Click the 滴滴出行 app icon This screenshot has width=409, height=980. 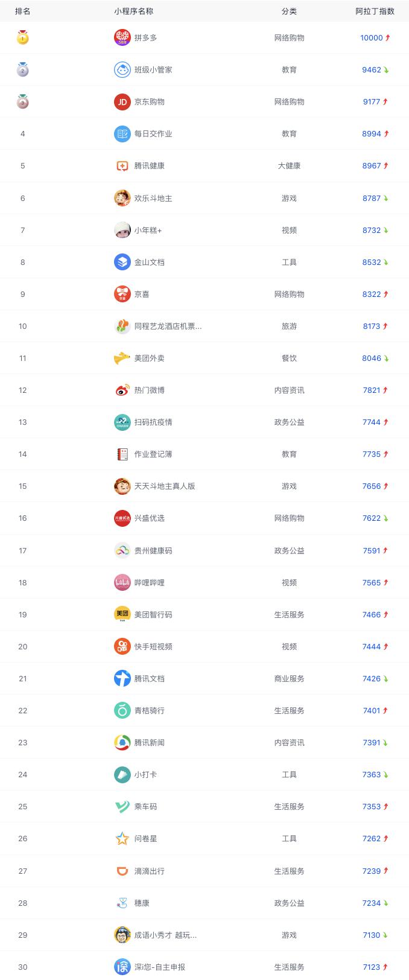[122, 871]
